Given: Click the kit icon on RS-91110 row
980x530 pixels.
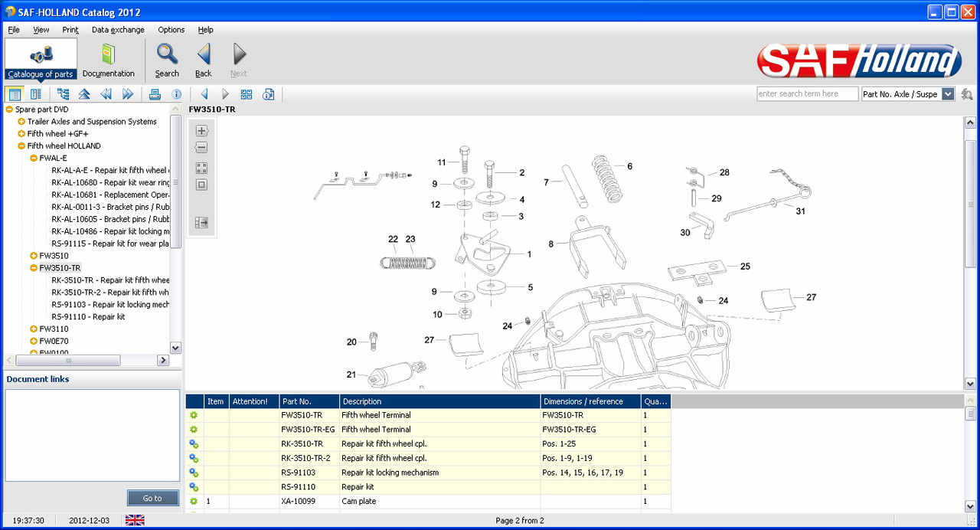Looking at the screenshot, I should click(x=194, y=487).
